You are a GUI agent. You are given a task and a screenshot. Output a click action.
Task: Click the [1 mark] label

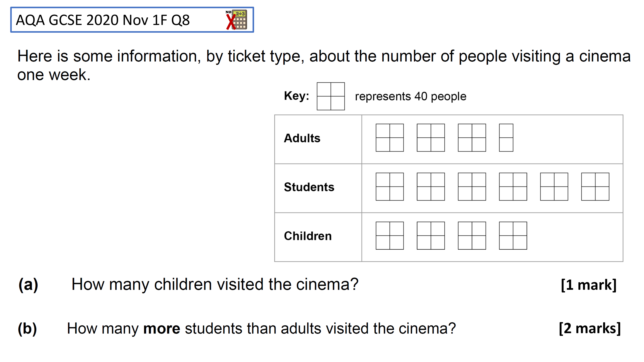(588, 285)
